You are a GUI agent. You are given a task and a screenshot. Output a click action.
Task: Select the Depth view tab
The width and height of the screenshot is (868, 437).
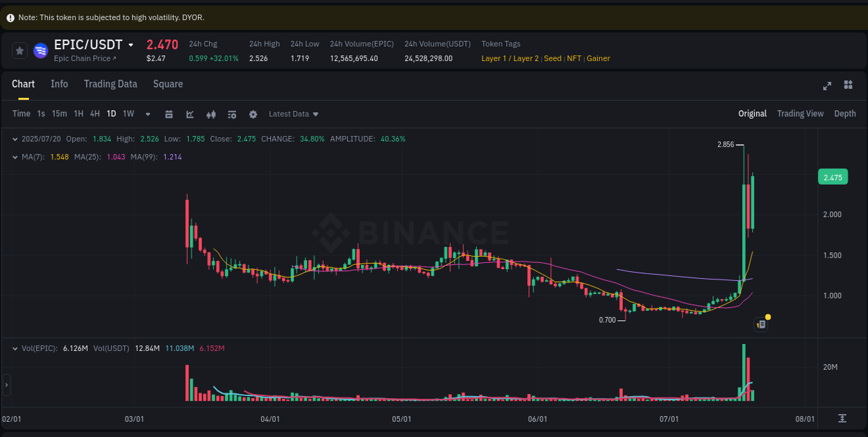click(844, 113)
